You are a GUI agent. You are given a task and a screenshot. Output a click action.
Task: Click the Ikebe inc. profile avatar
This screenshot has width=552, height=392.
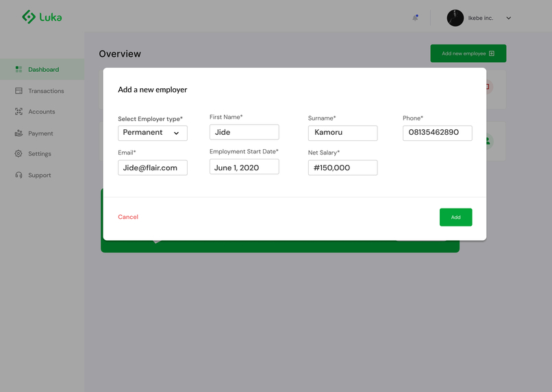(455, 18)
